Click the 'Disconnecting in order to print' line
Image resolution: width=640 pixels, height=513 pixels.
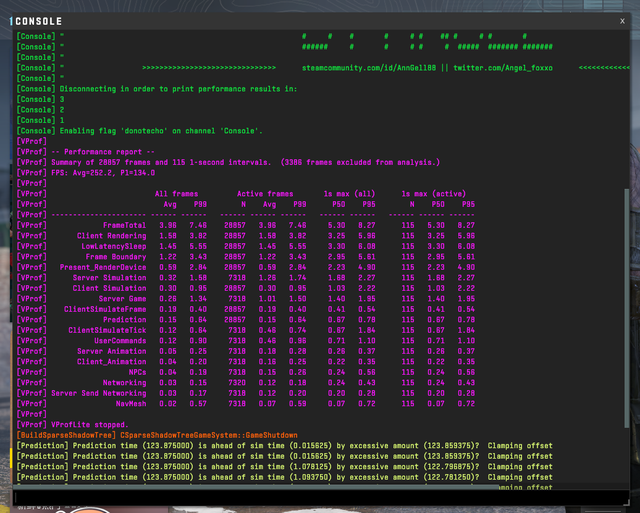tap(178, 89)
